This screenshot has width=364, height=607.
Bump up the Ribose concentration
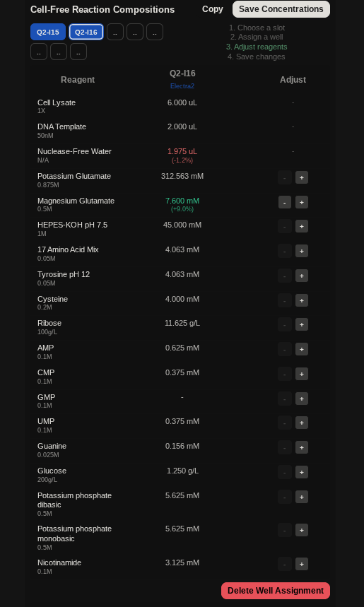pyautogui.click(x=302, y=324)
